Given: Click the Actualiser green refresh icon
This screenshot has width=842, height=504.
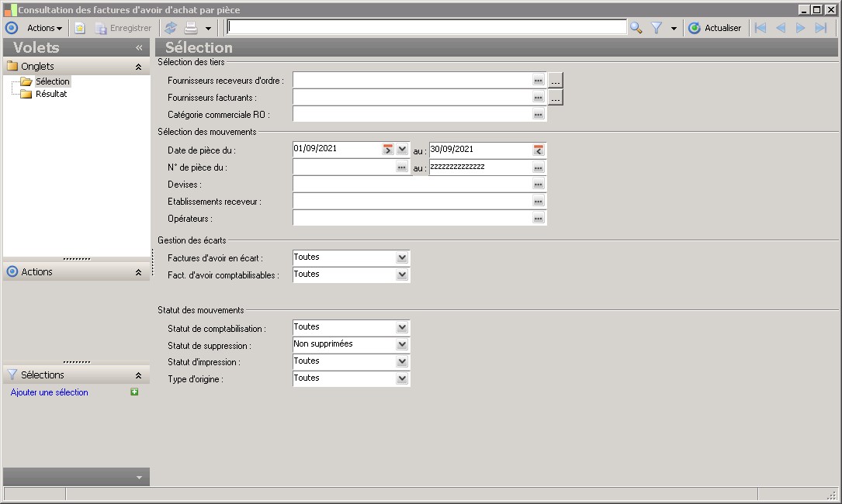Looking at the screenshot, I should point(695,28).
